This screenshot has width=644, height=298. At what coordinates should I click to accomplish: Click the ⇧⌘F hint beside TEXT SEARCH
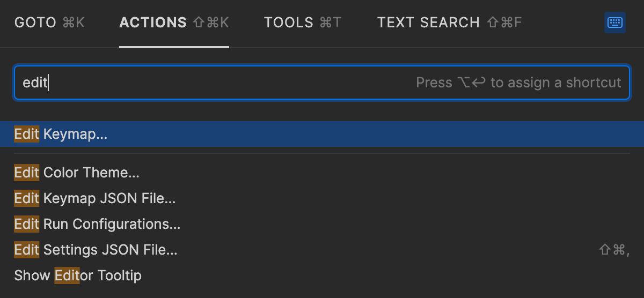(504, 23)
